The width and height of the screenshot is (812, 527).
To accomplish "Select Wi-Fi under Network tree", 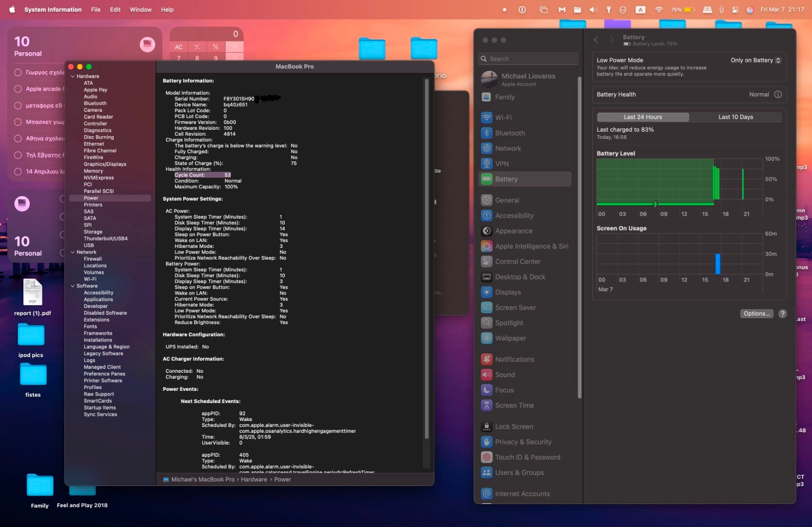I will tap(90, 279).
